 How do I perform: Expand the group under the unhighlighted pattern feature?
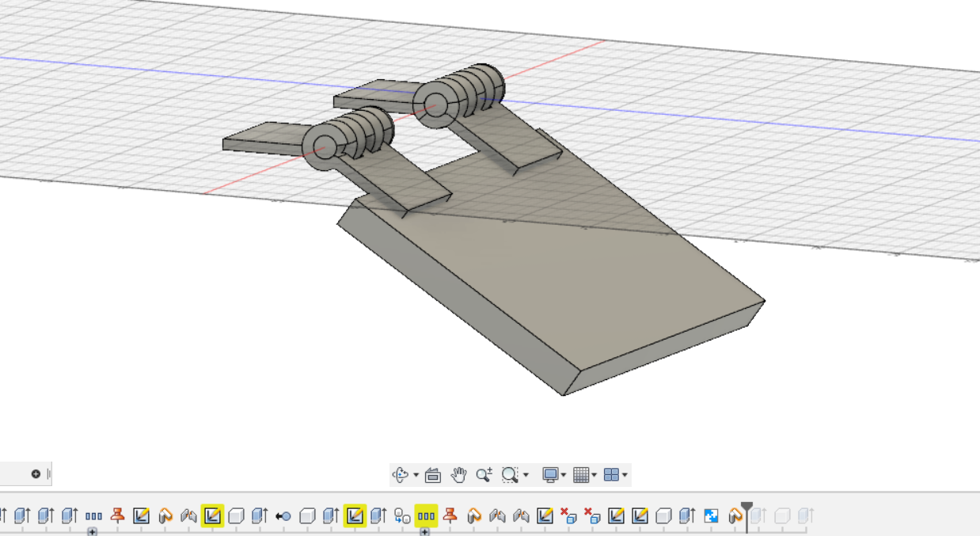point(92,532)
